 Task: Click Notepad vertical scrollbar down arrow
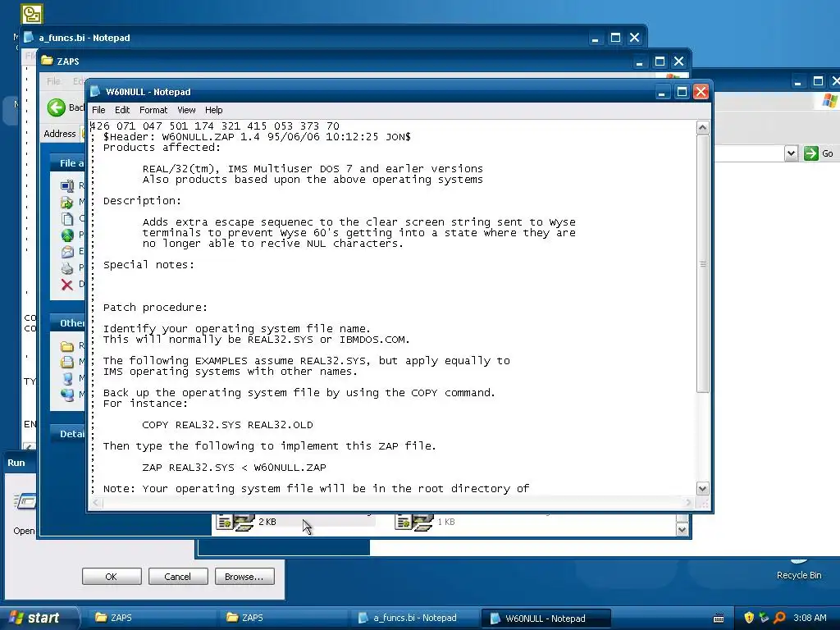[702, 489]
